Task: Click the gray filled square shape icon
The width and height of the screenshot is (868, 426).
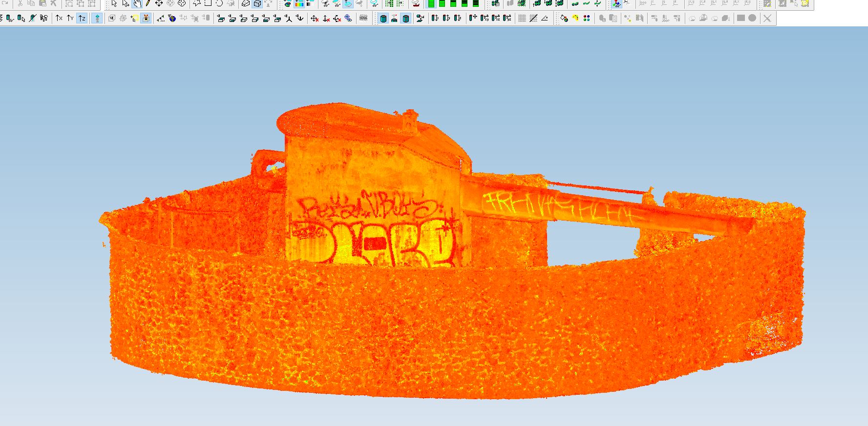Action: click(x=741, y=18)
